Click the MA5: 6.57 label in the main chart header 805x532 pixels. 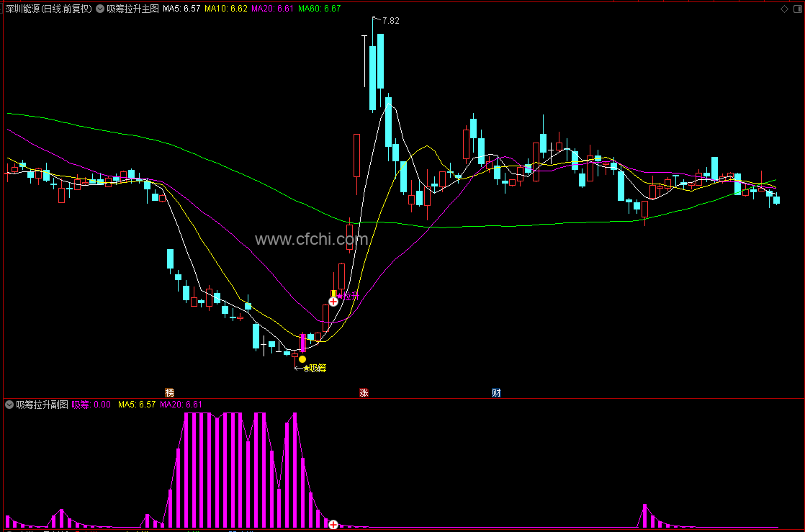pyautogui.click(x=181, y=9)
